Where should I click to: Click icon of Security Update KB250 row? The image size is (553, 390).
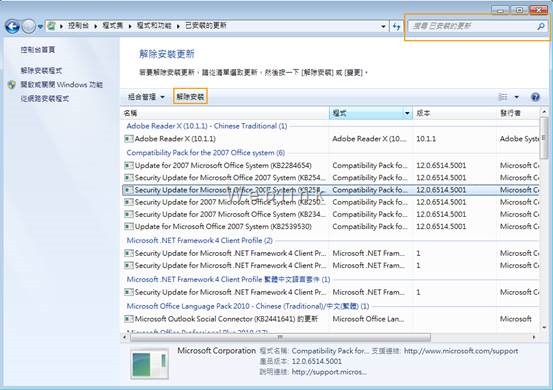tap(129, 202)
